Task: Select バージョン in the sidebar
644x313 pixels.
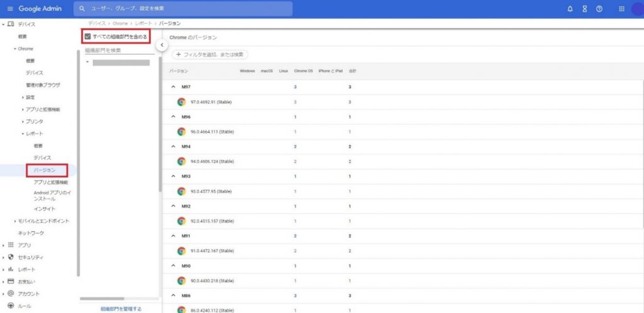Action: tap(45, 170)
